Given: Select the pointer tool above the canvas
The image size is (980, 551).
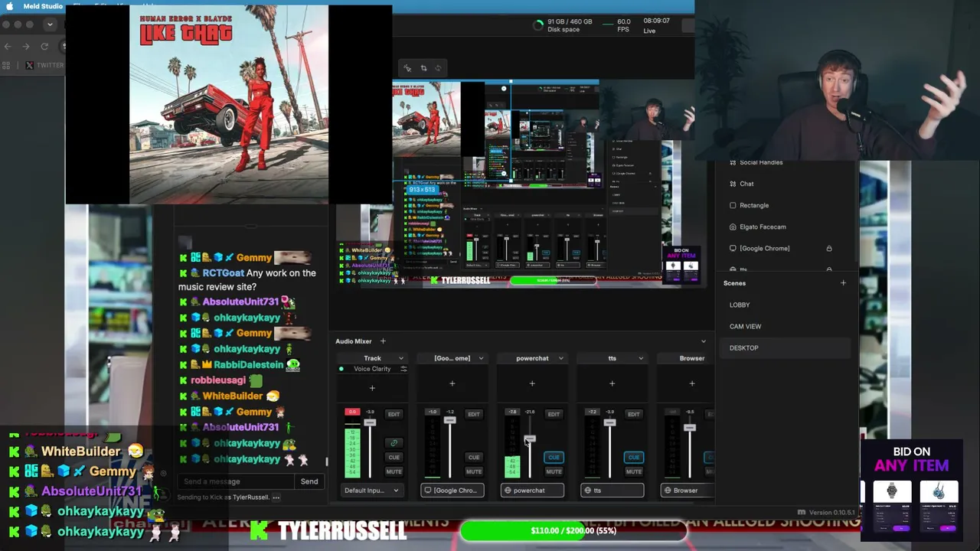Looking at the screenshot, I should click(x=407, y=68).
